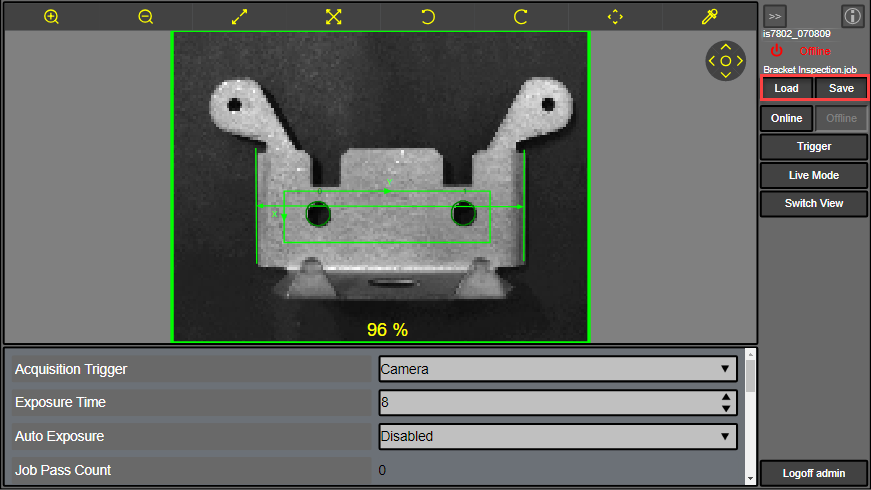Save the current job
The width and height of the screenshot is (871, 490).
(x=841, y=88)
